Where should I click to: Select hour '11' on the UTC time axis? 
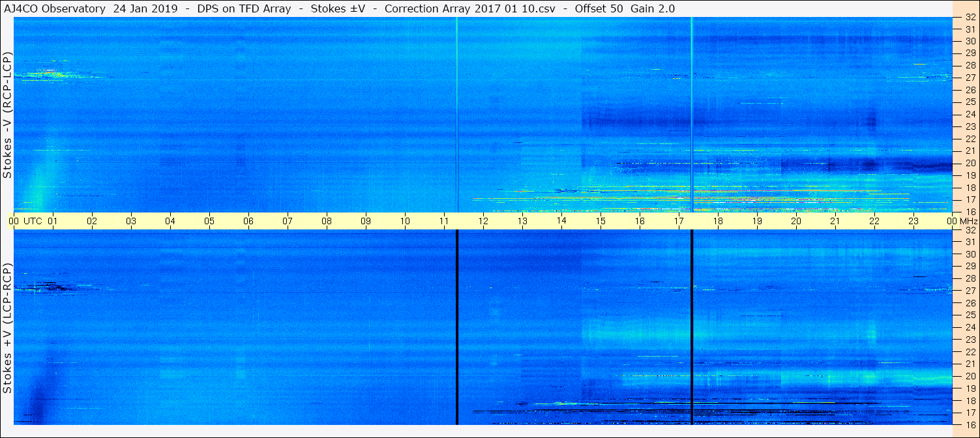pyautogui.click(x=444, y=222)
